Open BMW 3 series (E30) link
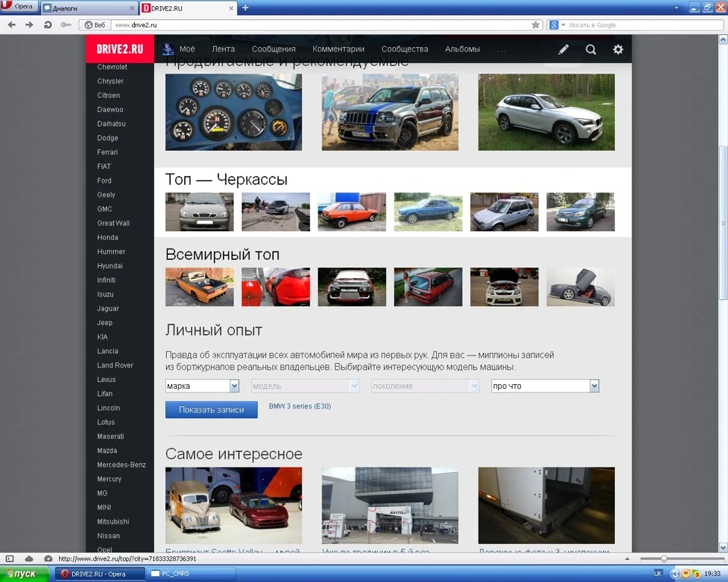 pyautogui.click(x=300, y=406)
